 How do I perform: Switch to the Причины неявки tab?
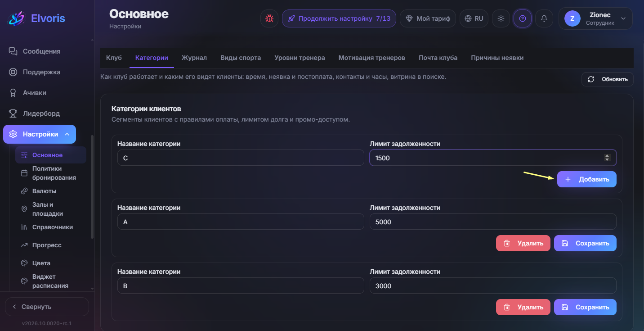497,58
